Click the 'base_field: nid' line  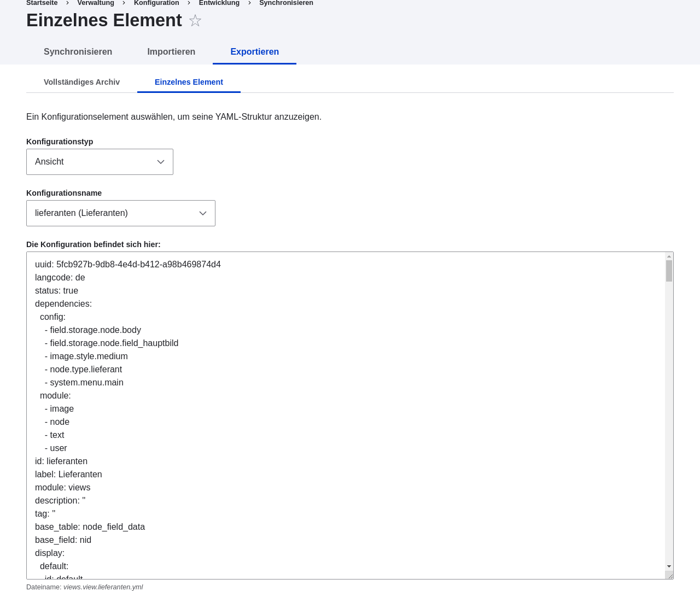63,540
